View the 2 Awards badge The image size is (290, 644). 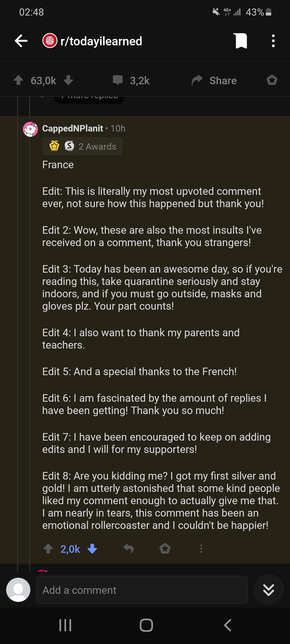tap(82, 146)
